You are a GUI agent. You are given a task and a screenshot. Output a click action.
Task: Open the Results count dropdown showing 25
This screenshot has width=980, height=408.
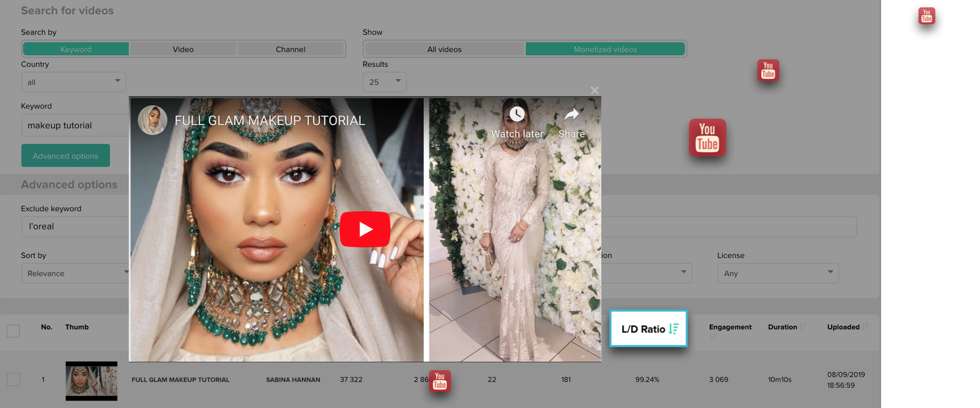[384, 82]
